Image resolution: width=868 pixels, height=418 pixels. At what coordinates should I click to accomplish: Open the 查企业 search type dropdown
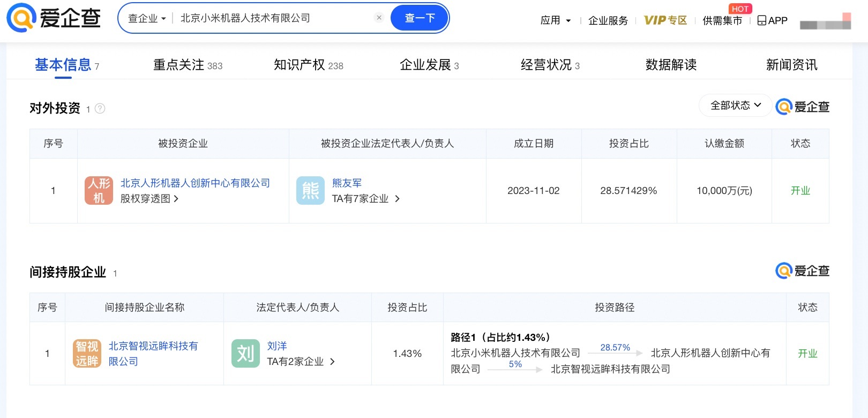pos(147,18)
